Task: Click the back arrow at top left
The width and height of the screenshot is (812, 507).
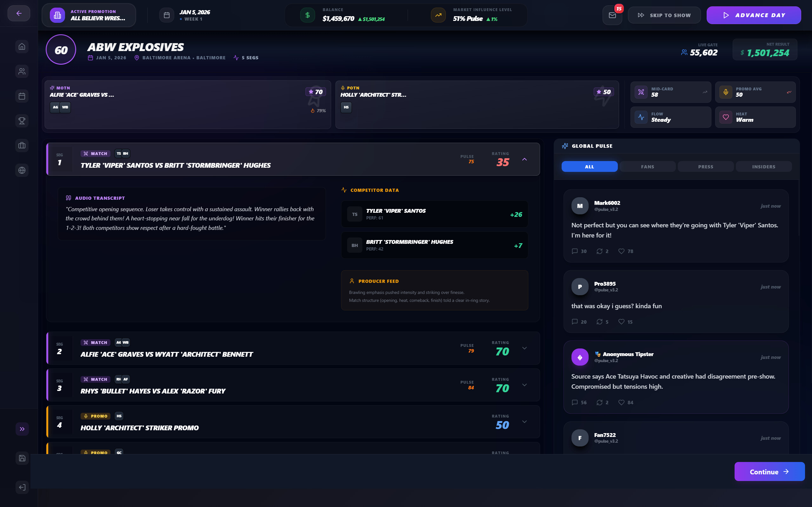Action: [19, 13]
